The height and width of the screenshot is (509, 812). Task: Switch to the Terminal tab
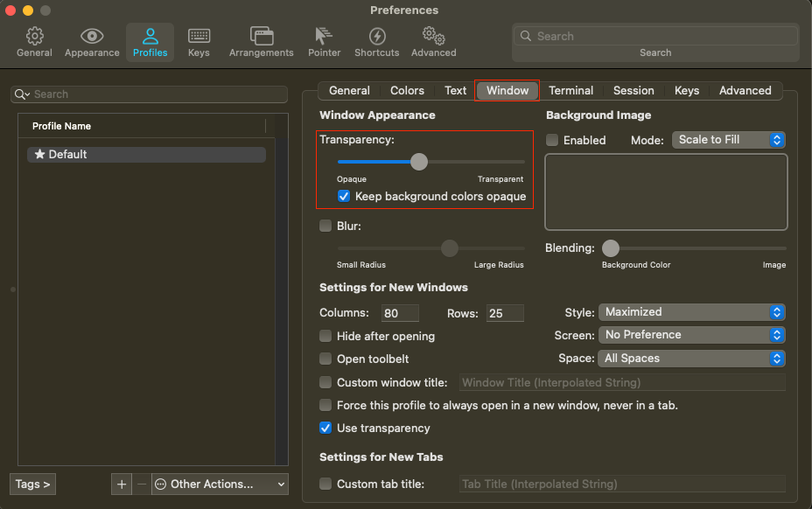570,91
